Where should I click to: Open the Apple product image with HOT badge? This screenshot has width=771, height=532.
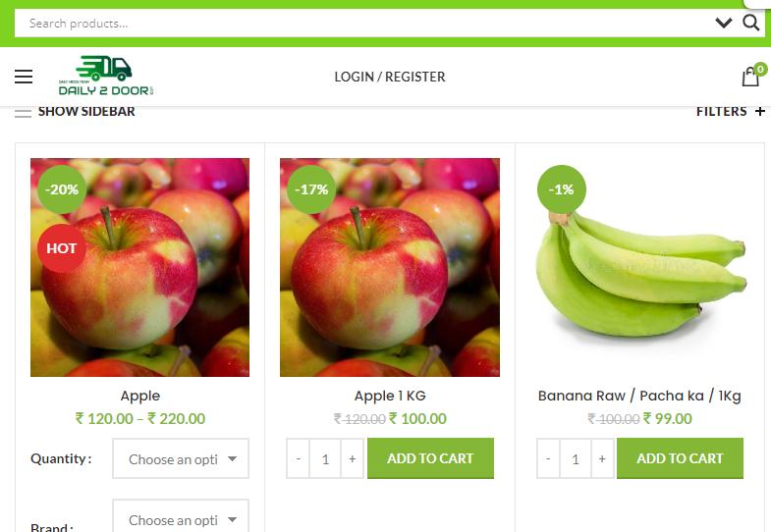[139, 268]
